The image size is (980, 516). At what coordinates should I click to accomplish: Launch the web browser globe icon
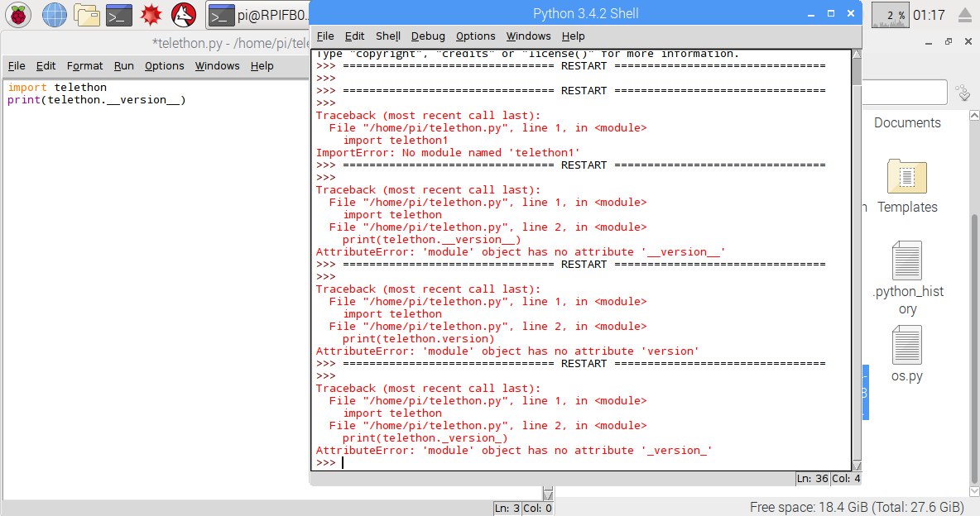tap(55, 15)
